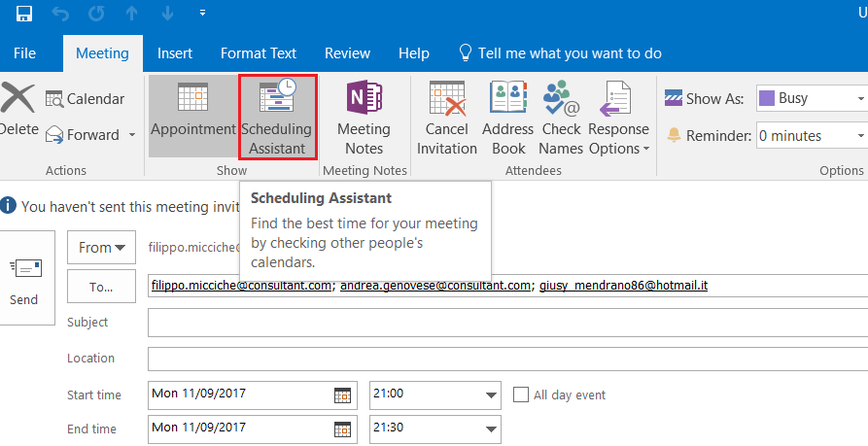Open the Scheduling Assistant view
This screenshot has width=868, height=446.
tap(277, 118)
